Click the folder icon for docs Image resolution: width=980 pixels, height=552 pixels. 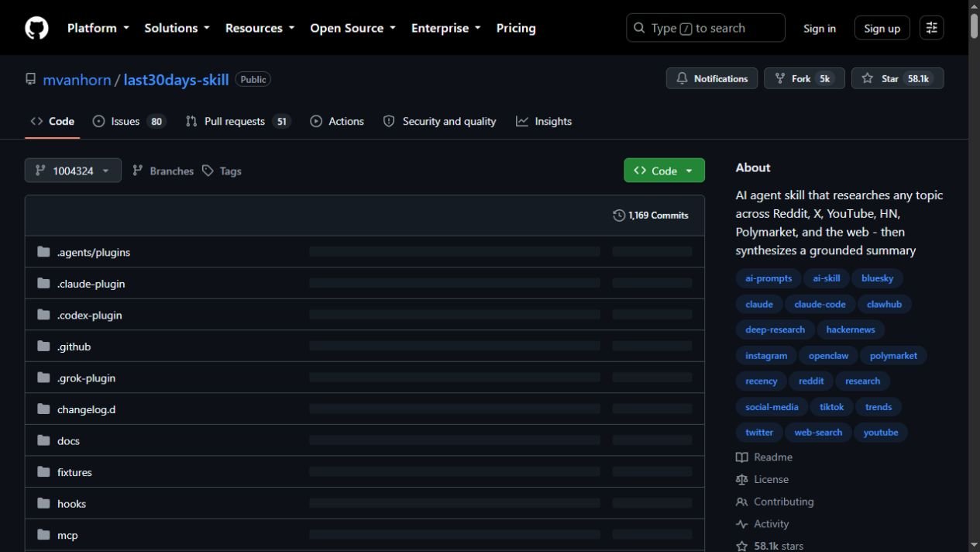pos(43,440)
